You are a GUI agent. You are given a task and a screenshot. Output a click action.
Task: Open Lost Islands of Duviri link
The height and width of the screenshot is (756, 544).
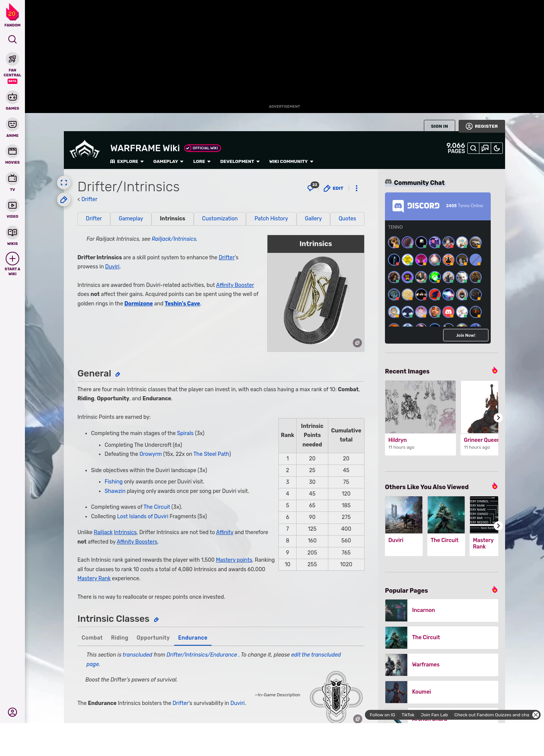pos(143,516)
